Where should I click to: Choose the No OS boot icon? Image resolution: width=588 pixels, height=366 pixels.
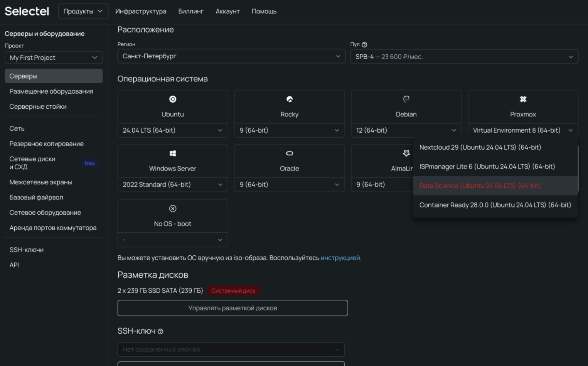[x=173, y=209]
